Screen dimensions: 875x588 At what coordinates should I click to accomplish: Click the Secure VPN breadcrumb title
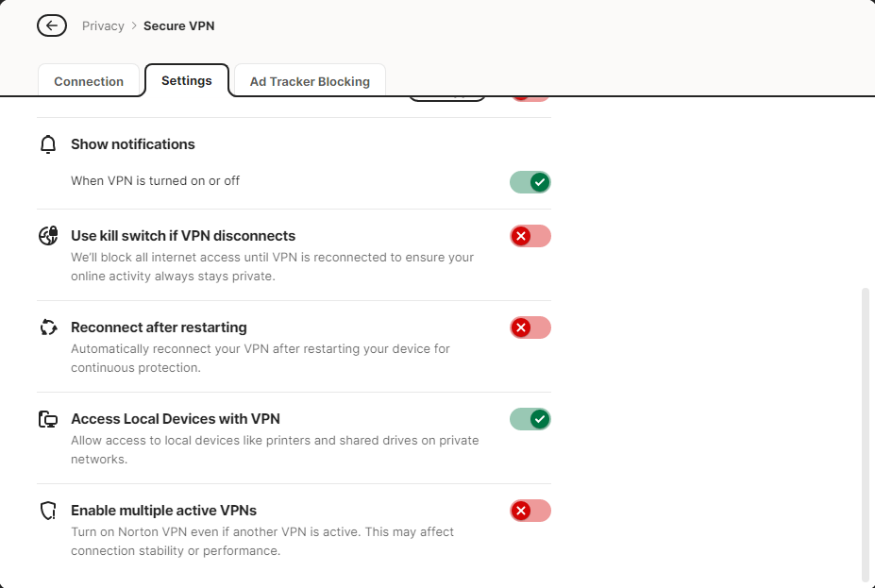point(178,25)
